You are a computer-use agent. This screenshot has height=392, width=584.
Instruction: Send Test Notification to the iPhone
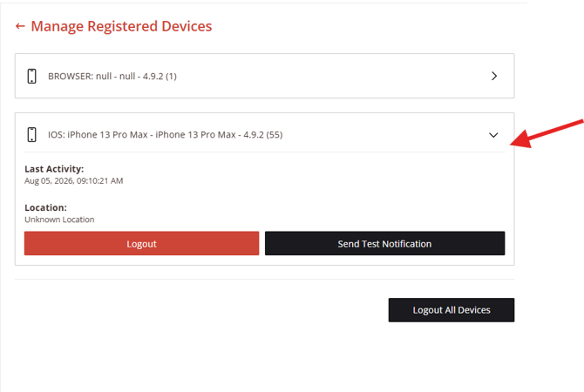(384, 243)
